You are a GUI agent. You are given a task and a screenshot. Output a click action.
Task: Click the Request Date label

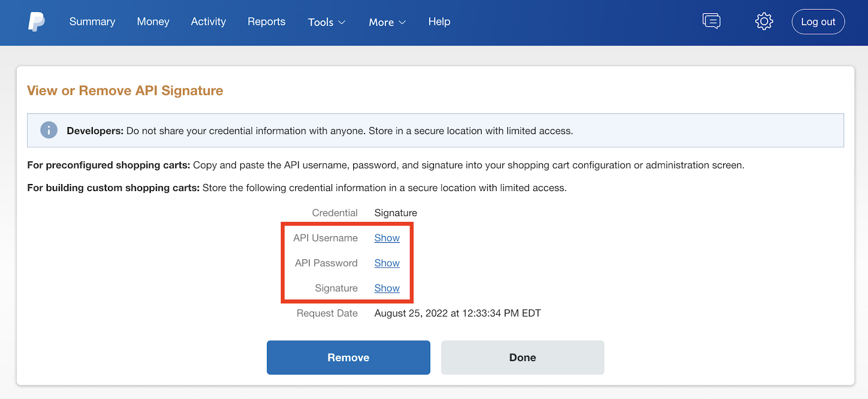327,313
